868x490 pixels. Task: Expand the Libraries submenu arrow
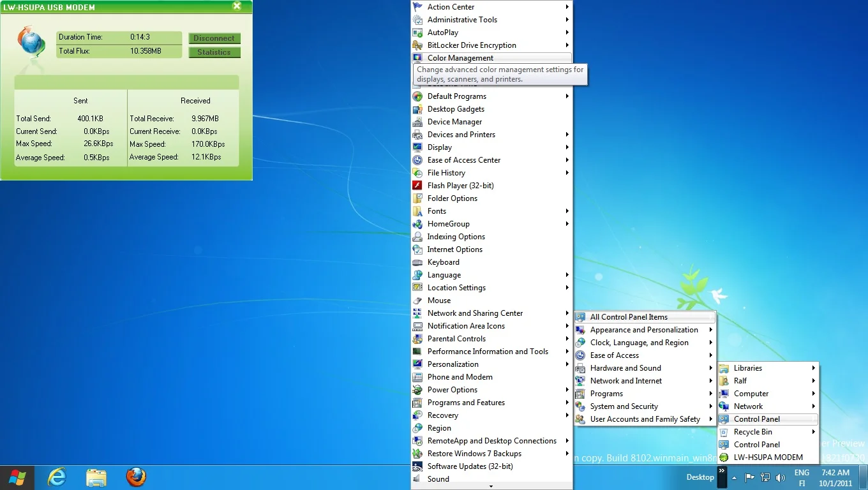click(x=814, y=368)
